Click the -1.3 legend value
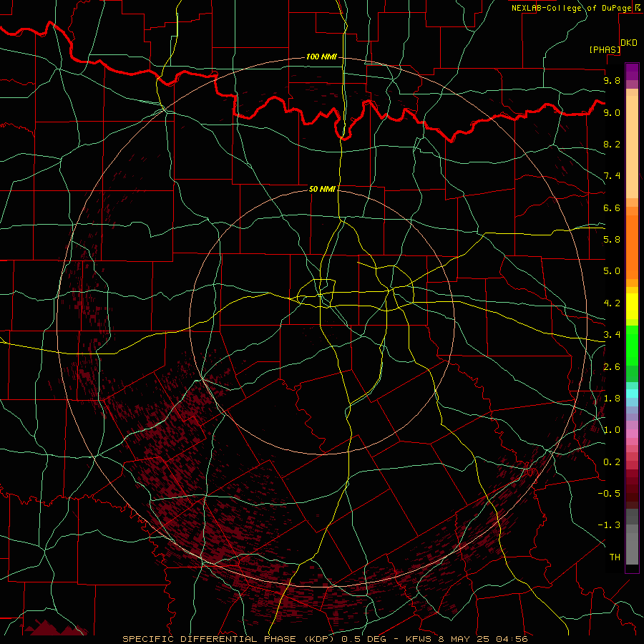The width and height of the screenshot is (644, 644). pyautogui.click(x=609, y=525)
